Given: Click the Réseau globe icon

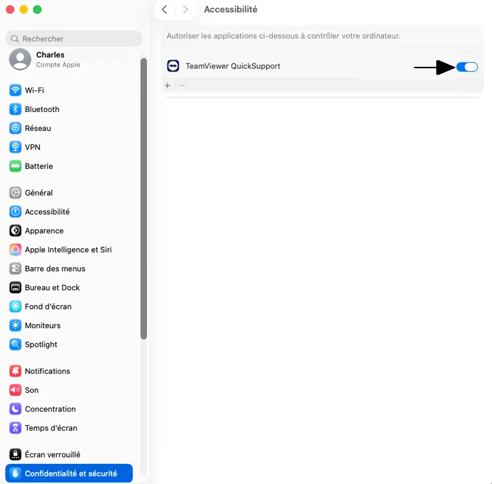Looking at the screenshot, I should pyautogui.click(x=15, y=128).
